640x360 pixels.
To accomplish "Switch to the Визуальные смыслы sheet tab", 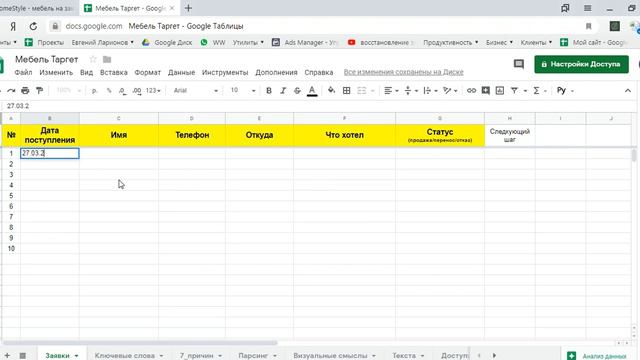I will (330, 356).
